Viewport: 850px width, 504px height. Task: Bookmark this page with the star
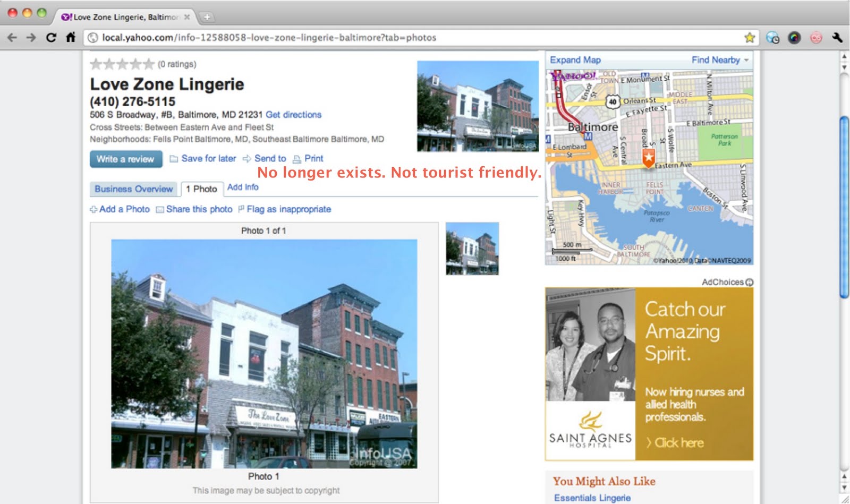click(x=750, y=38)
